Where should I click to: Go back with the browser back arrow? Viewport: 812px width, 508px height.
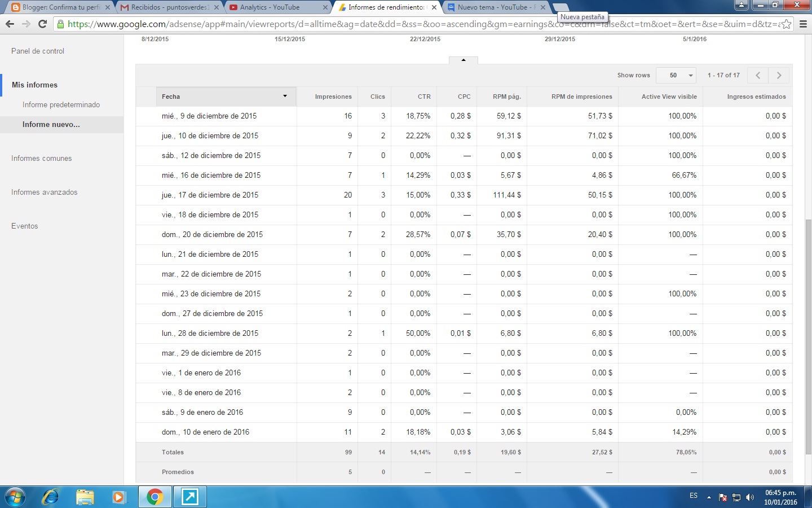click(10, 24)
